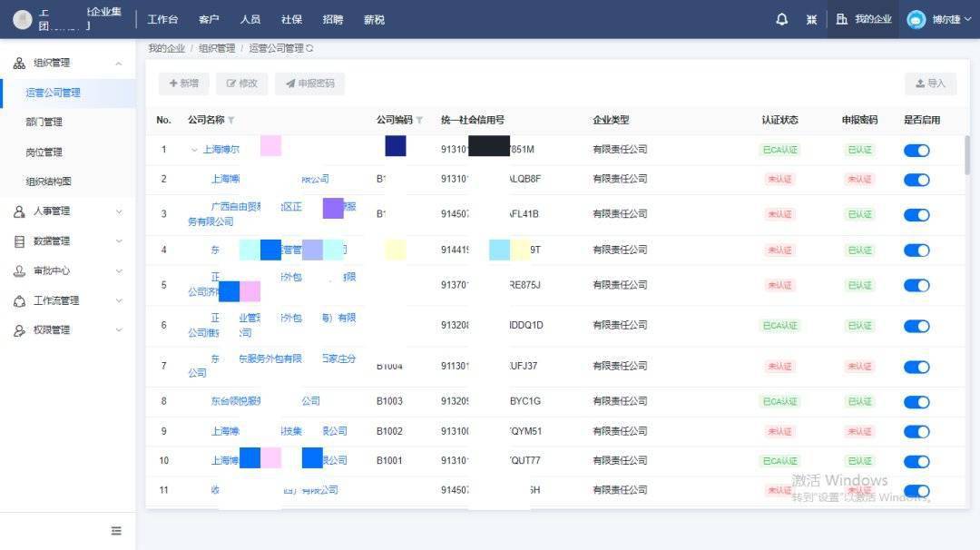Go to 我的企业 breadcrumb link
The height and width of the screenshot is (550, 980).
pyautogui.click(x=167, y=48)
